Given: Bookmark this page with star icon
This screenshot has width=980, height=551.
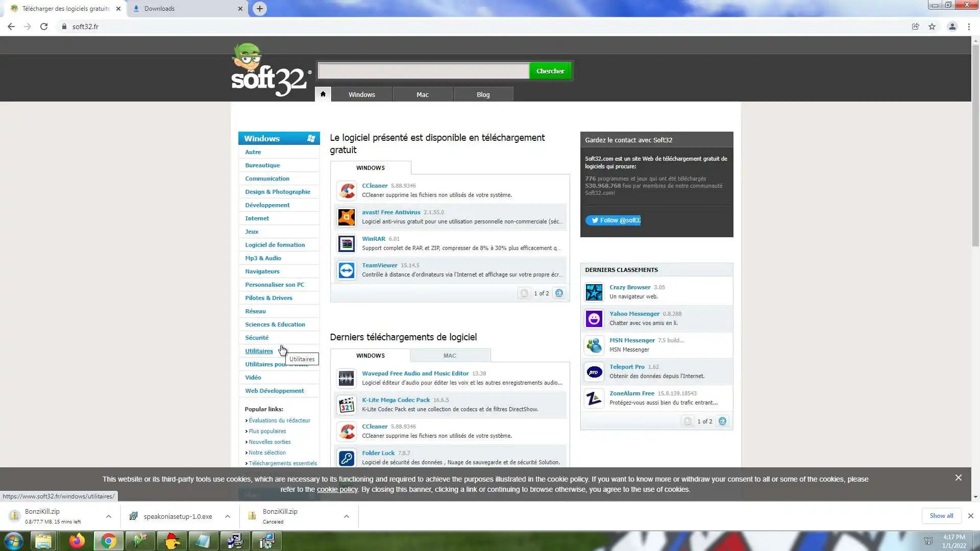Looking at the screenshot, I should coord(932,27).
